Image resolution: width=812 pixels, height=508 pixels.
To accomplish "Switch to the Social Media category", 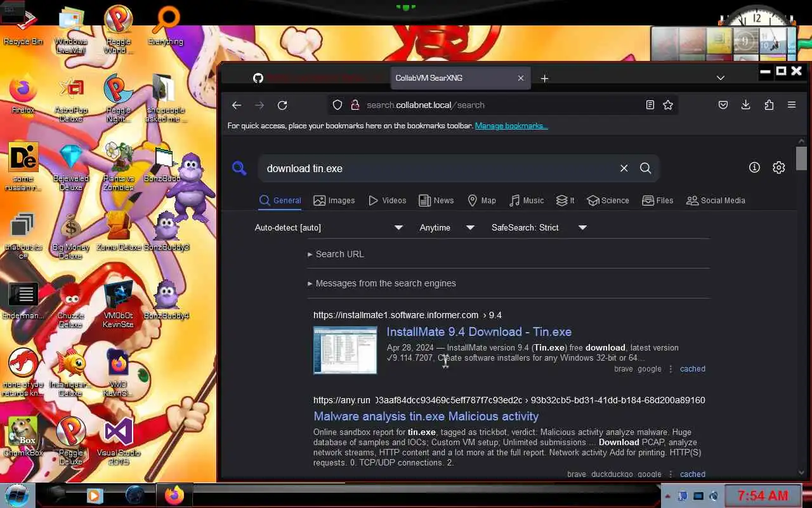I will (x=716, y=201).
